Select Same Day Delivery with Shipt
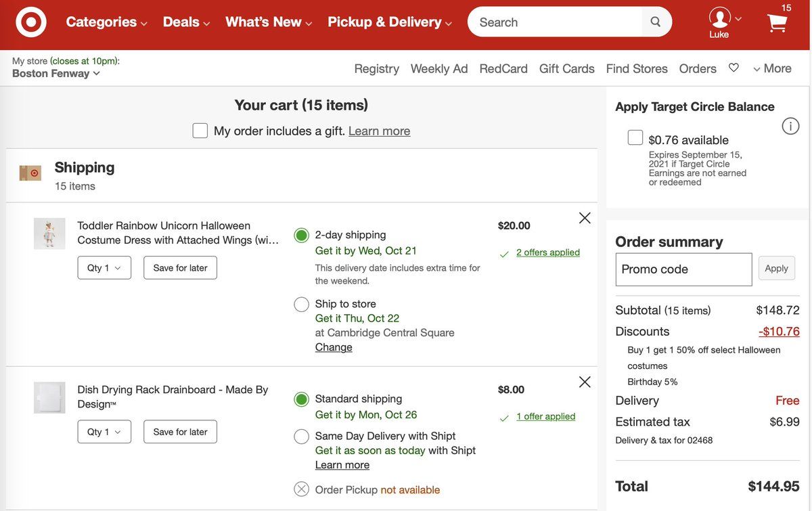The width and height of the screenshot is (812, 511). pyautogui.click(x=302, y=437)
